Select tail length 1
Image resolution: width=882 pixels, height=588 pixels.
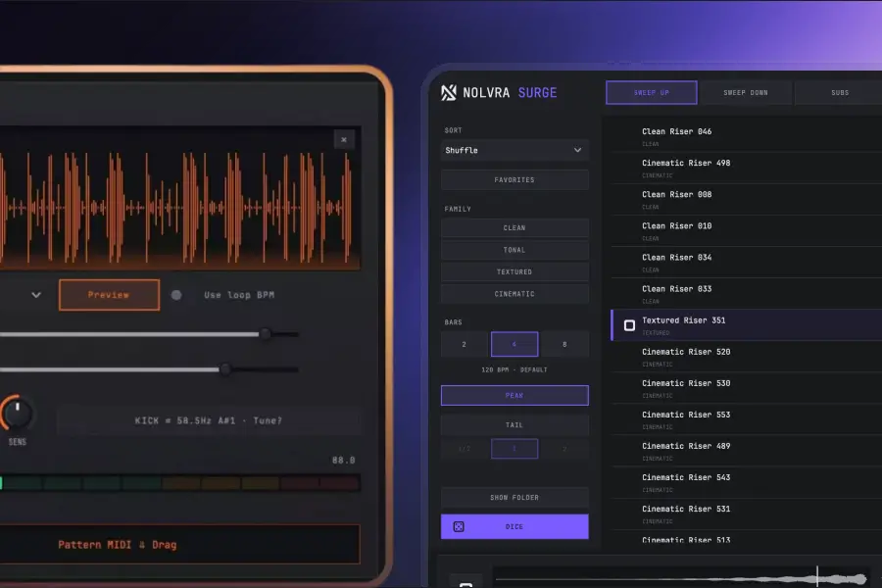click(514, 449)
